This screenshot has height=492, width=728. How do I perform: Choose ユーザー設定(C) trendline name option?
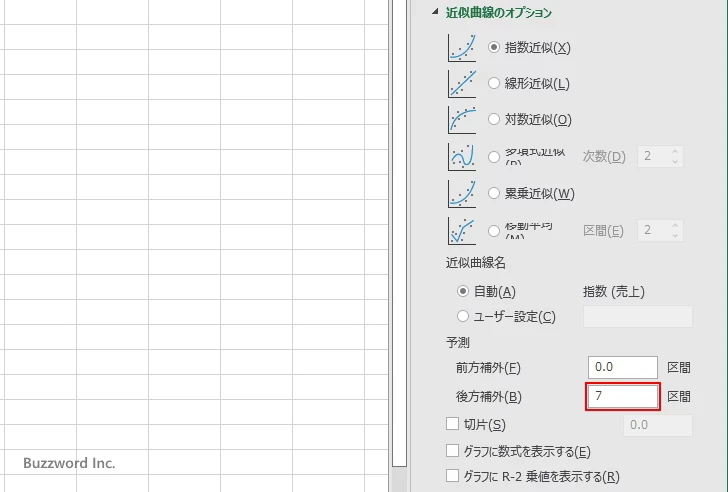click(x=462, y=316)
